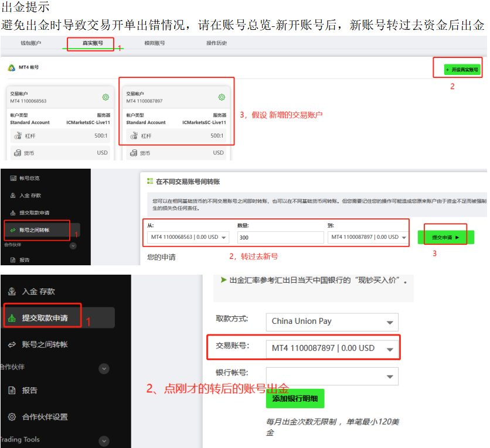
Task: Click text MT4 1100068563 in first account card
Action: (x=28, y=101)
